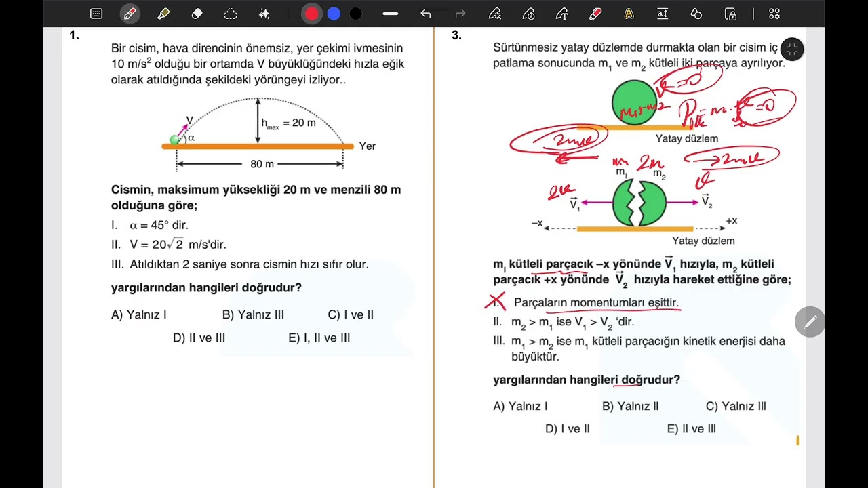
Task: Select answer E) II ve III in question 3
Action: click(692, 428)
